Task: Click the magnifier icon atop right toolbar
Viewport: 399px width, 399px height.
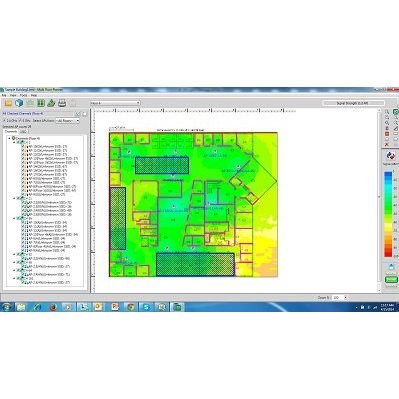Action: pyautogui.click(x=387, y=112)
